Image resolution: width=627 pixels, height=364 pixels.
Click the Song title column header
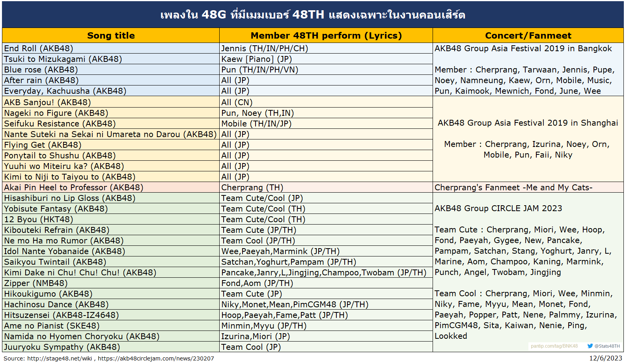tap(111, 35)
